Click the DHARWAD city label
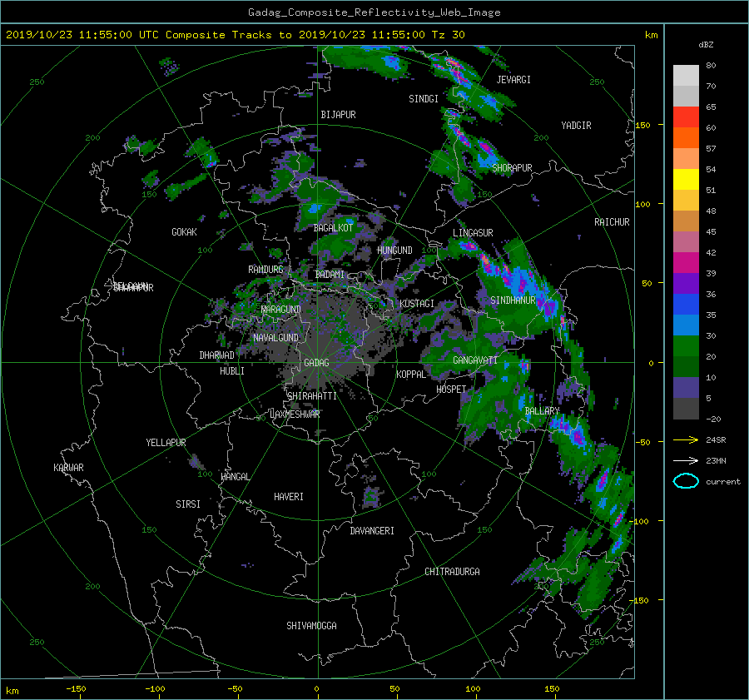 (217, 355)
